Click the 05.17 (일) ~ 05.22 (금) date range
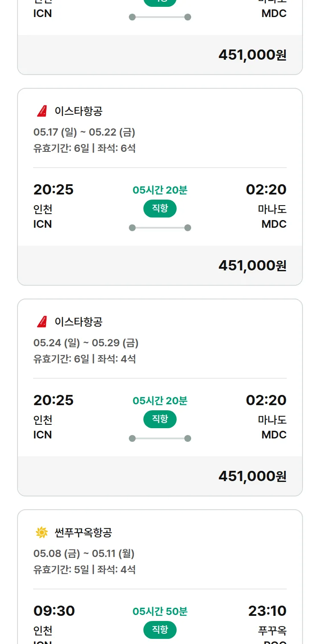Viewport: 320px width, 644px height. 84,132
